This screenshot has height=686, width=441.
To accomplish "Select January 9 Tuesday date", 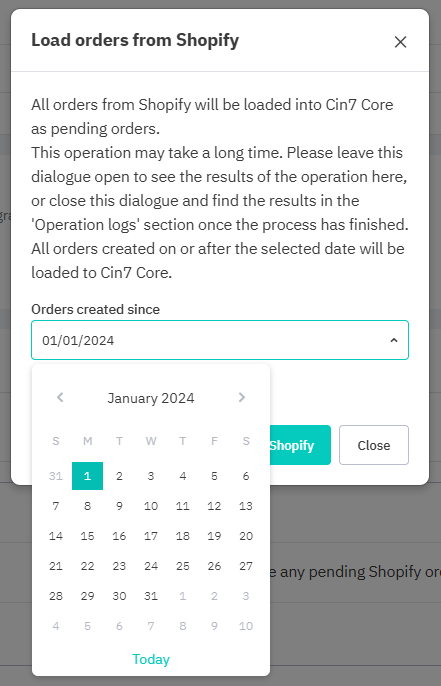I will click(119, 506).
